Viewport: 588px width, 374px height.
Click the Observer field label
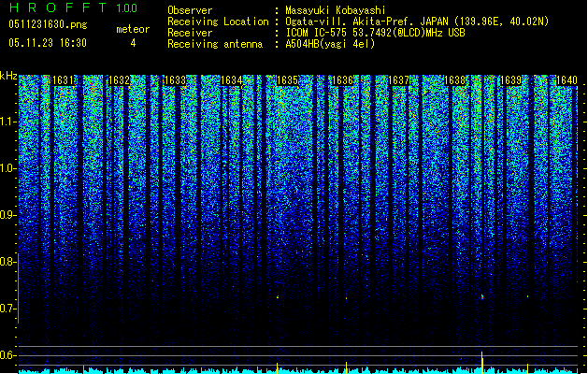click(x=190, y=10)
